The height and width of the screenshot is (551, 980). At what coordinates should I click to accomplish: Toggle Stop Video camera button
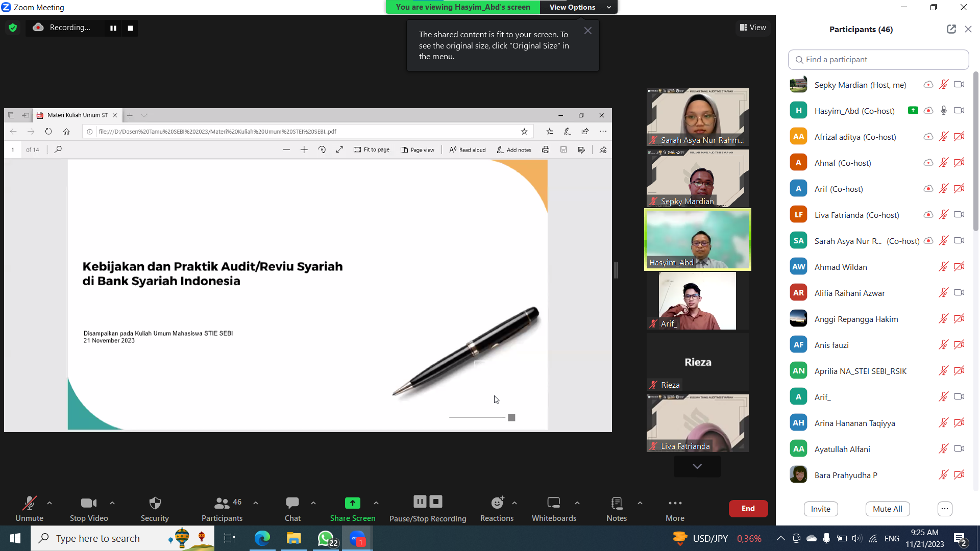point(88,504)
